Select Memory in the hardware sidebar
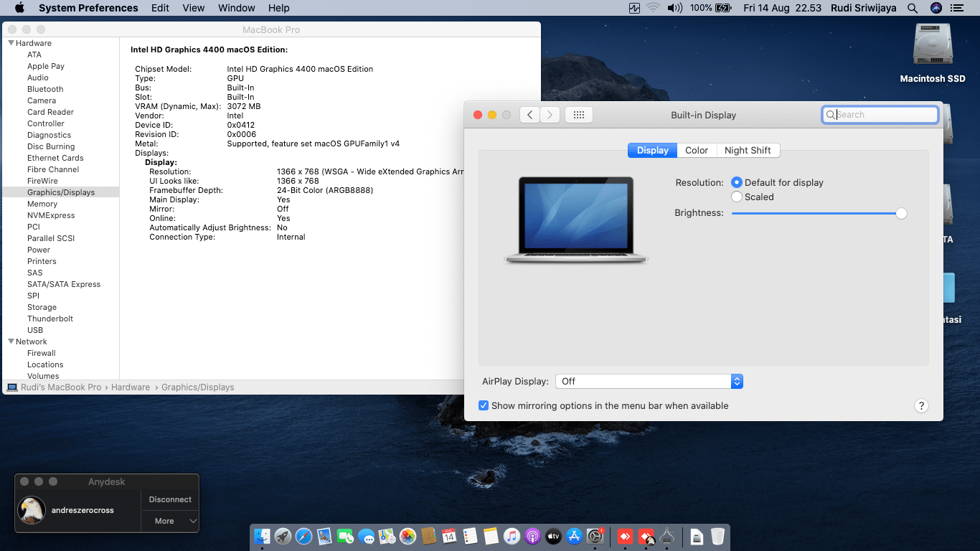This screenshot has width=980, height=551. point(42,204)
